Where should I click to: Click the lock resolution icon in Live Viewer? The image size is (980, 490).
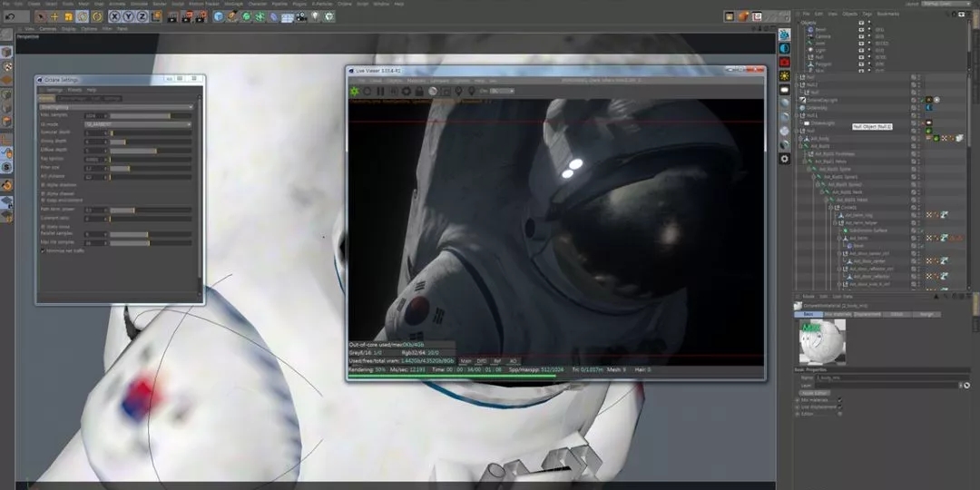tap(419, 92)
